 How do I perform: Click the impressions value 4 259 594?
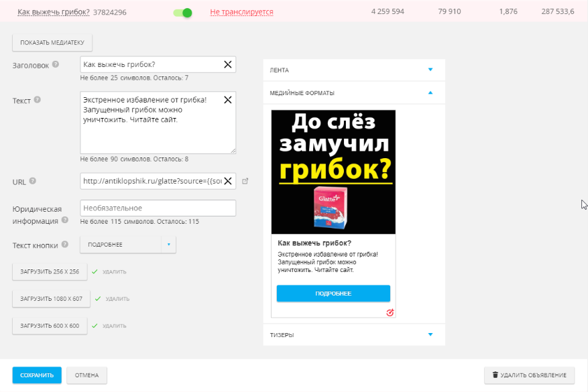click(388, 11)
